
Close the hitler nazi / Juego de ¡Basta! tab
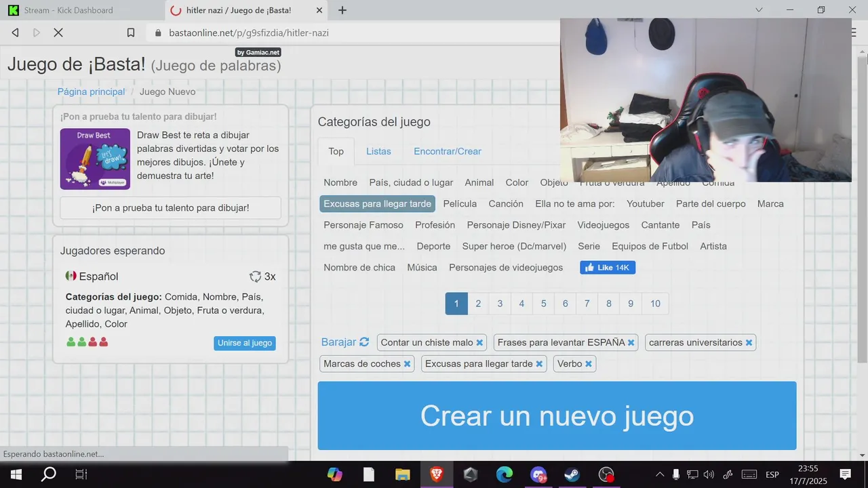coord(319,10)
